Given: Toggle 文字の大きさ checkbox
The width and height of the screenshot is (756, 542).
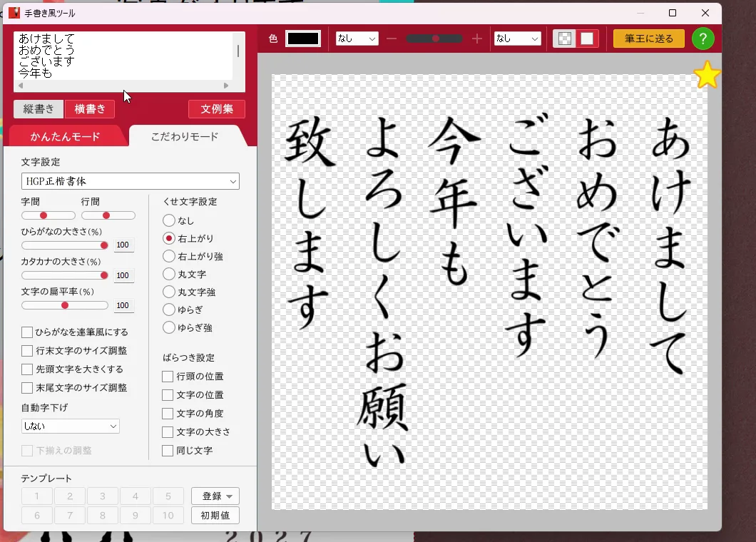Looking at the screenshot, I should click(x=168, y=432).
